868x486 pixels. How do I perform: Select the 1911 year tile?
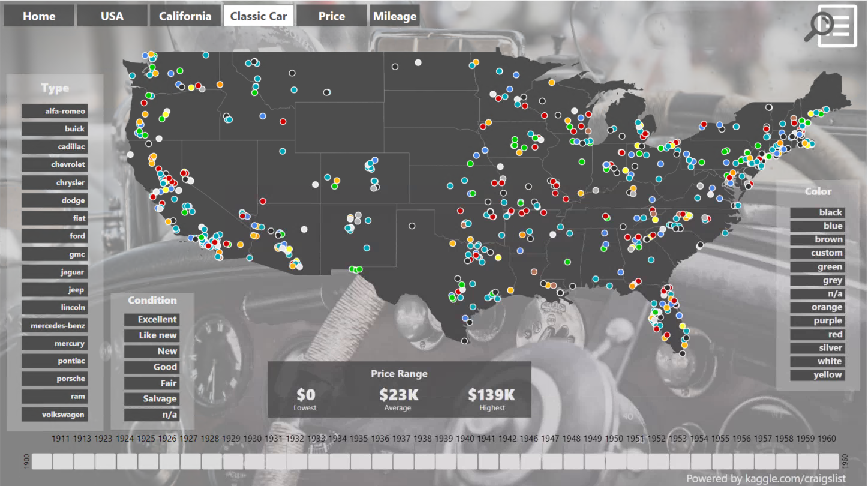[63, 461]
